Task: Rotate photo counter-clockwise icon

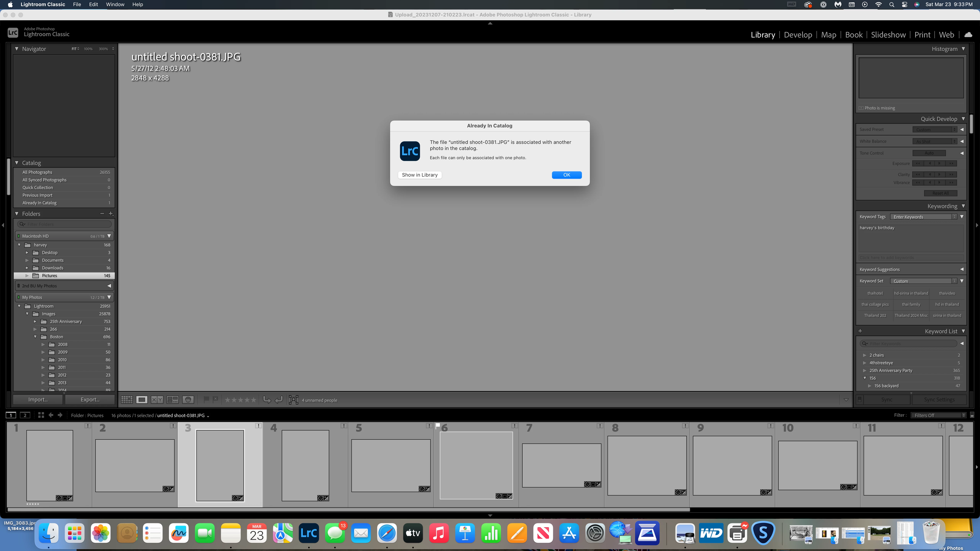Action: pos(267,400)
